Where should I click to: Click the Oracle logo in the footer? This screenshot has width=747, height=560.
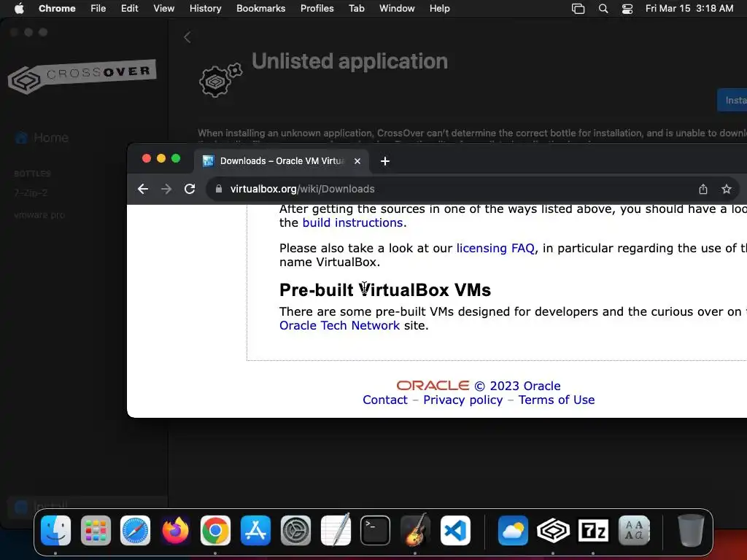433,385
